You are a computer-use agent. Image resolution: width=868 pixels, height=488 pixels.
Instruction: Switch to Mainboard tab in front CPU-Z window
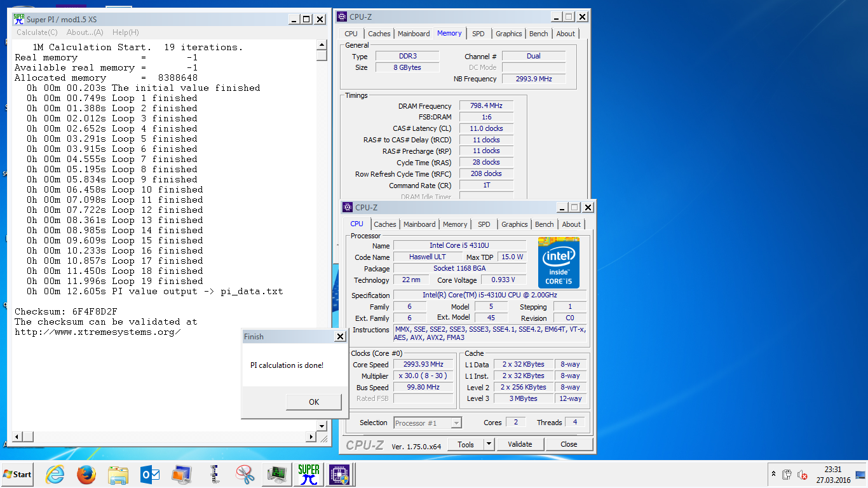pyautogui.click(x=419, y=224)
